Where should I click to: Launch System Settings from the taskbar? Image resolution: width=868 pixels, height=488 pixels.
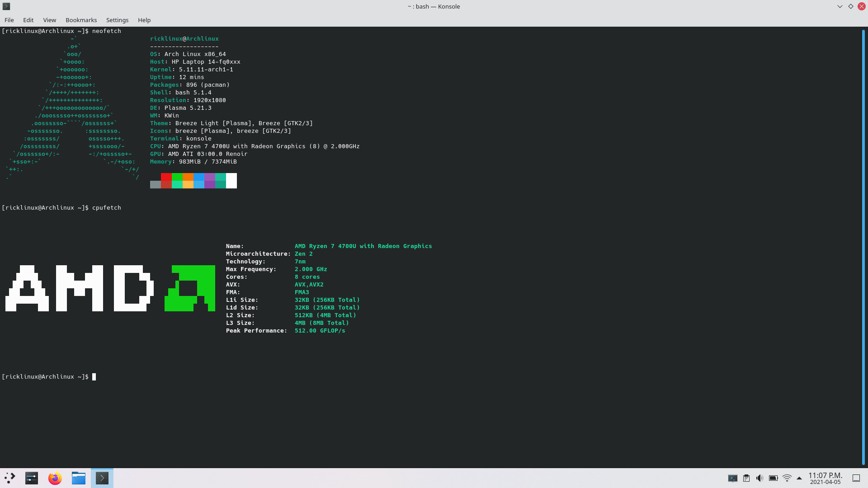[32, 478]
